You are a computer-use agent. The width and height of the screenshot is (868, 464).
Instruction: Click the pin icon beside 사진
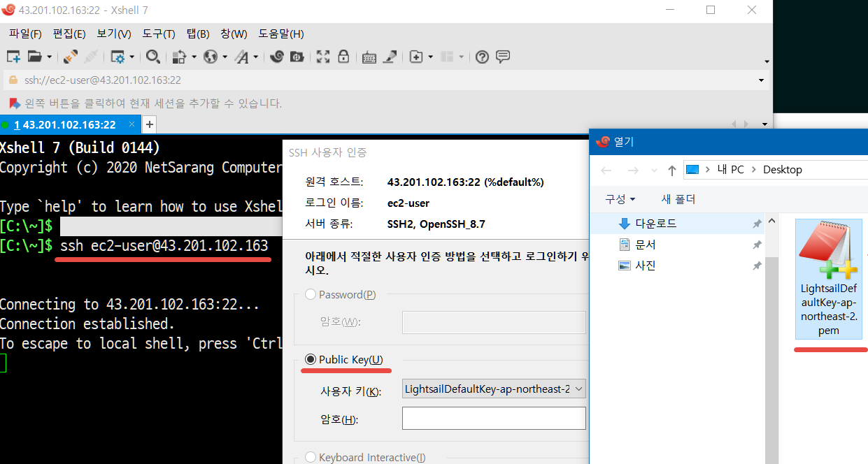click(757, 266)
